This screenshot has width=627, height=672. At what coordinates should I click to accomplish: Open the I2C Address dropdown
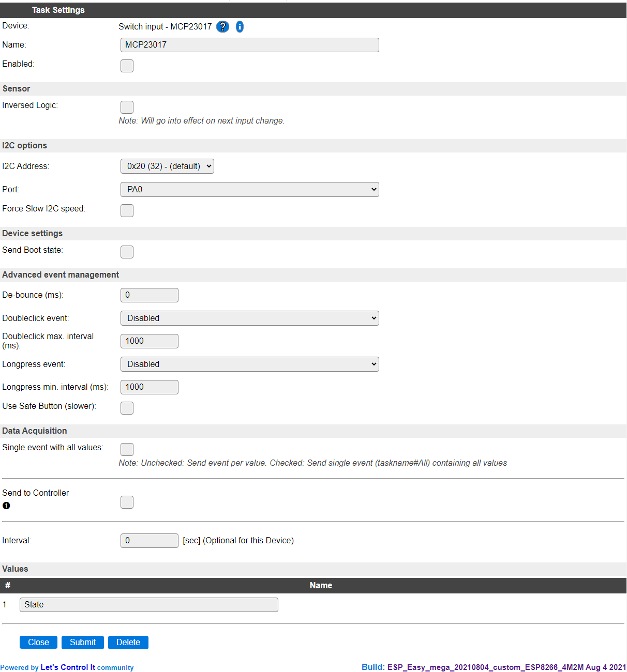coord(167,166)
